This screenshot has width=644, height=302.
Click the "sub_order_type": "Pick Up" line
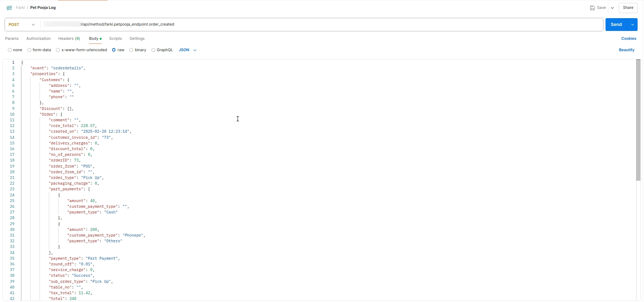click(81, 282)
